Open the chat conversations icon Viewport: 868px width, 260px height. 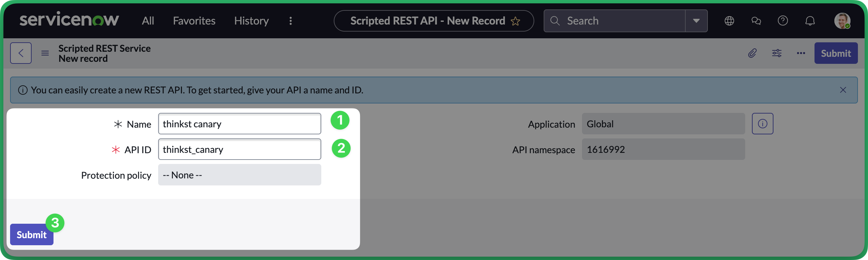[x=756, y=21]
